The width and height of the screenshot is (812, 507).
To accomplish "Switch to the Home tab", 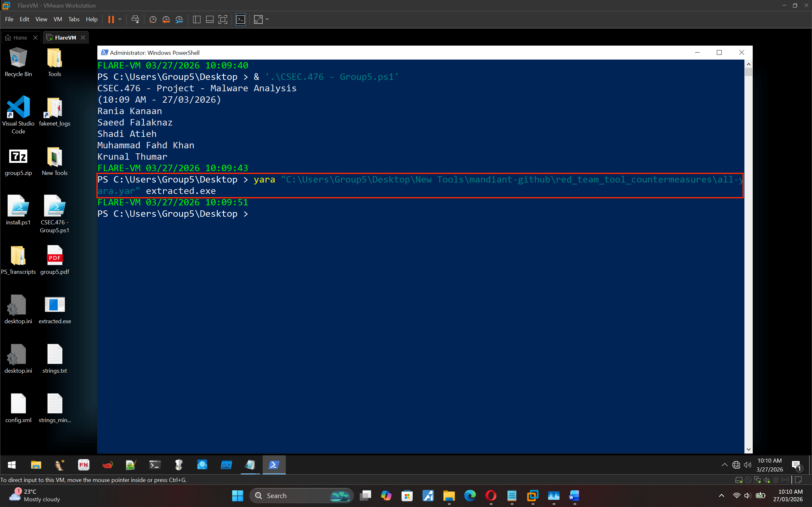I will [20, 38].
